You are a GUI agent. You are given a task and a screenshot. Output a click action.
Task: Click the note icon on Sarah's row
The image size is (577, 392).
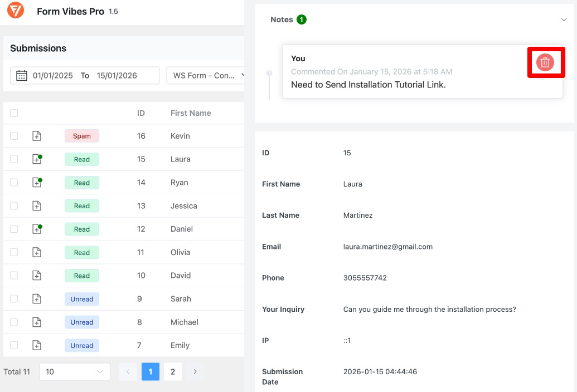pos(37,298)
